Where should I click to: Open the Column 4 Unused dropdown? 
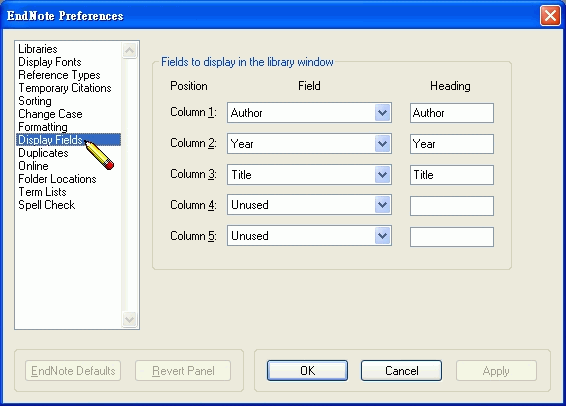309,205
